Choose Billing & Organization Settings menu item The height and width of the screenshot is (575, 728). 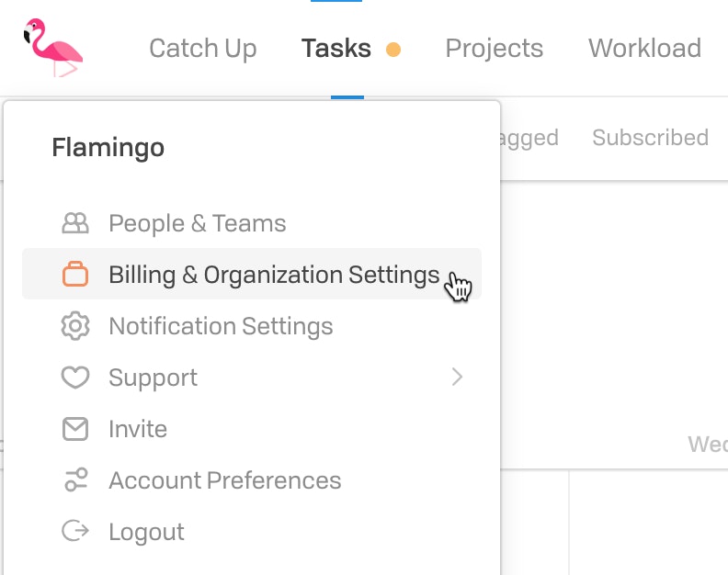pyautogui.click(x=252, y=274)
